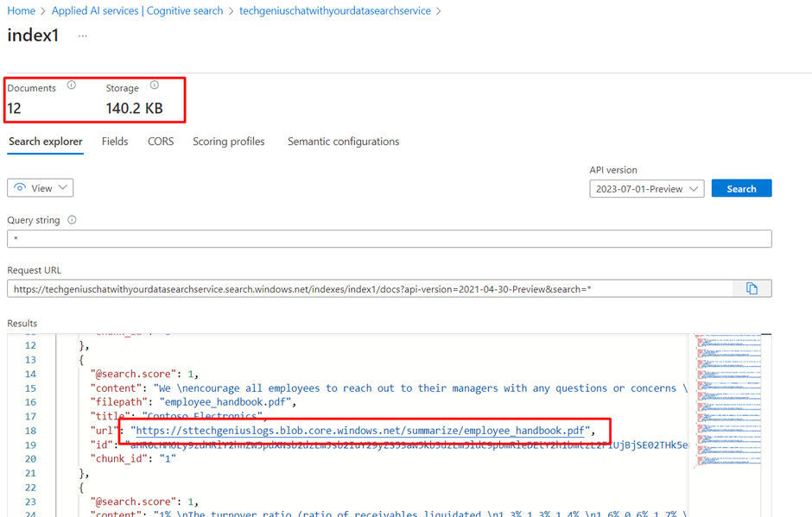Copy the Request URL with copy icon
This screenshot has height=517, width=812.
pos(752,289)
